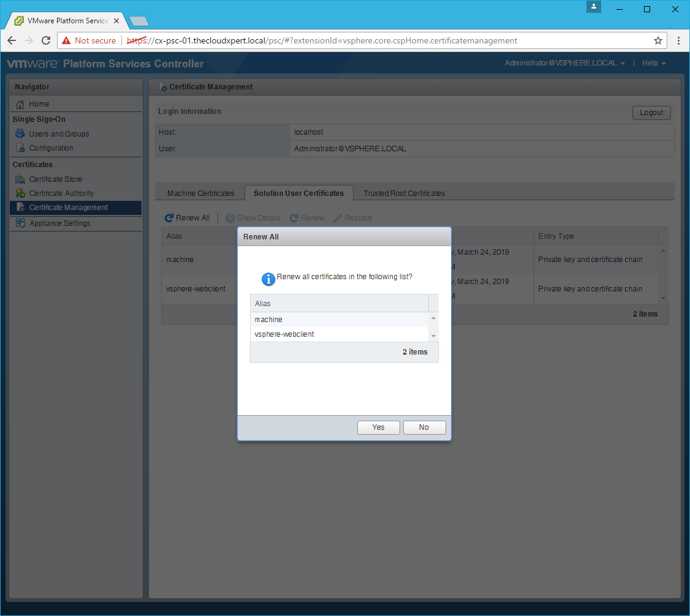Click the Logout button
The width and height of the screenshot is (690, 616).
(x=651, y=113)
